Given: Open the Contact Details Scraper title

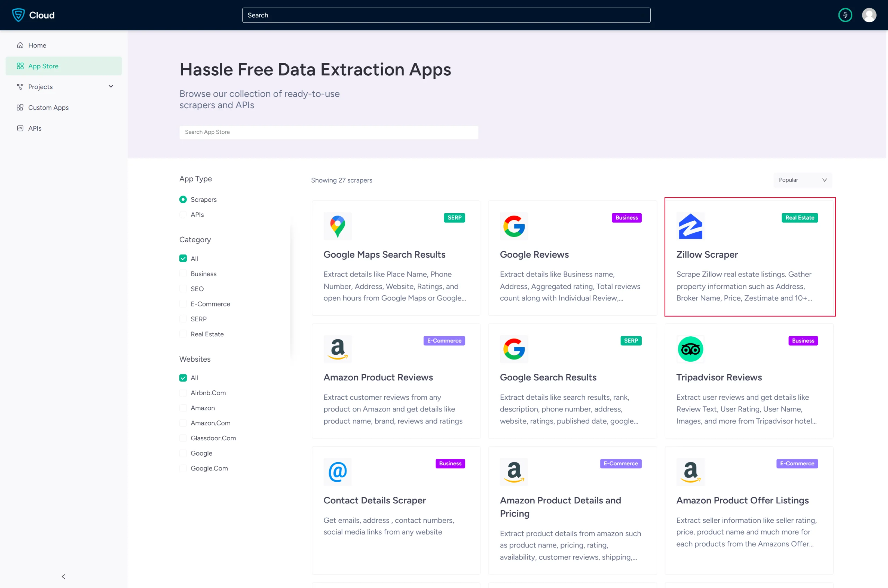Looking at the screenshot, I should pyautogui.click(x=374, y=500).
